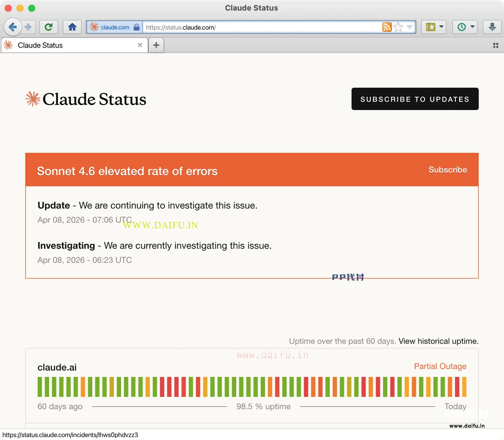Click the 98.5 % uptime text

click(263, 406)
